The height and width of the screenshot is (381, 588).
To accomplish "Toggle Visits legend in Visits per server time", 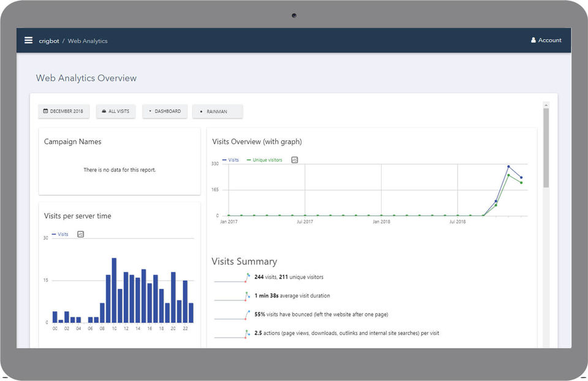I will tap(60, 234).
